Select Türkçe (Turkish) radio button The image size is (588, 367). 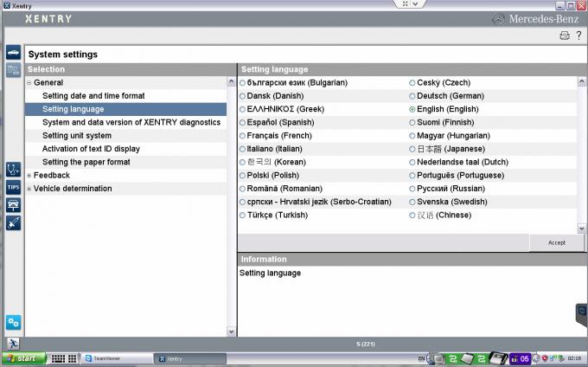click(243, 216)
